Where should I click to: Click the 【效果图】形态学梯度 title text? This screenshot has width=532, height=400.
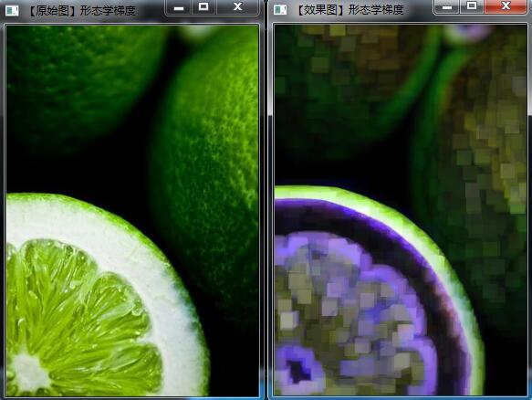coord(349,10)
